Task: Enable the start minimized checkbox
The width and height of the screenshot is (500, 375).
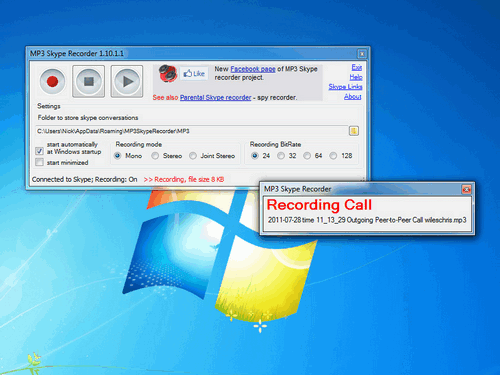Action: point(39,162)
